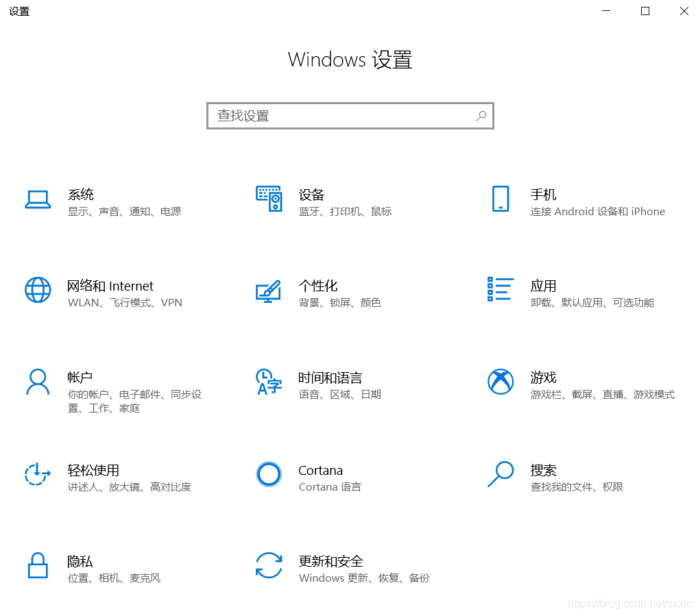Minimize the 设置 window
This screenshot has height=616, width=698.
click(x=606, y=11)
